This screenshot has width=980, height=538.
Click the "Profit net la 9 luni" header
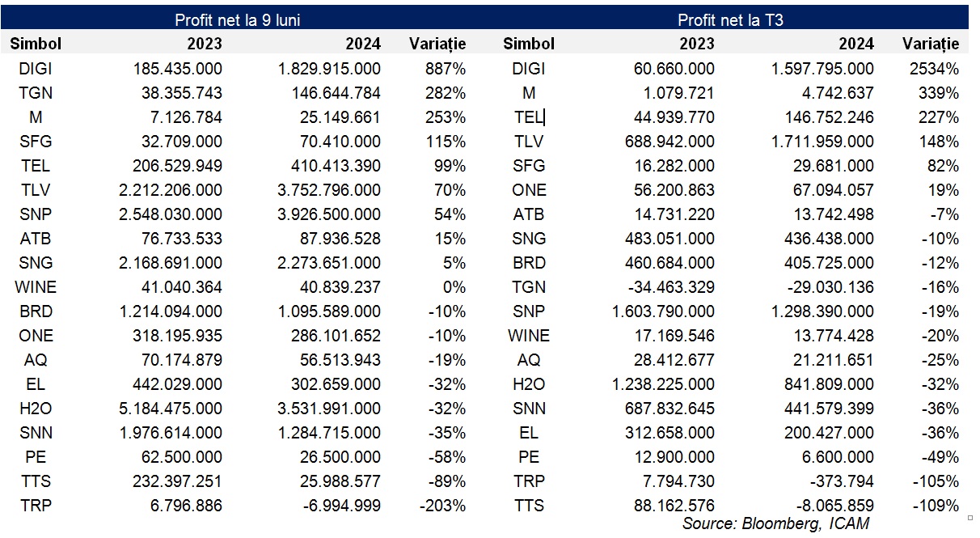238,20
